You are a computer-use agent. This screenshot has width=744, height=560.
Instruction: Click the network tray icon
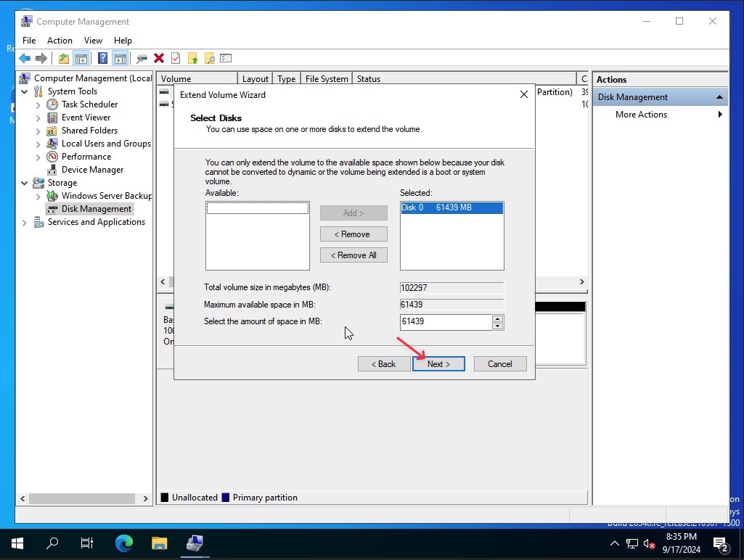tap(632, 544)
